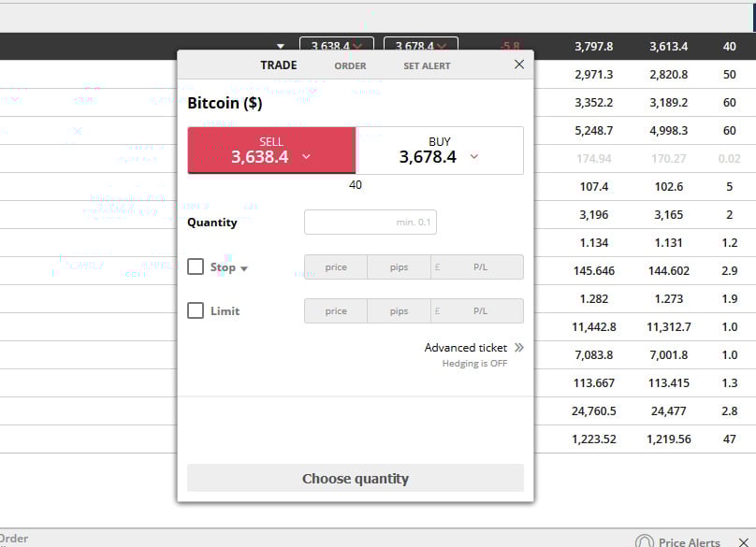Click the Limit price field
Screen dimensions: 756x547
point(336,310)
